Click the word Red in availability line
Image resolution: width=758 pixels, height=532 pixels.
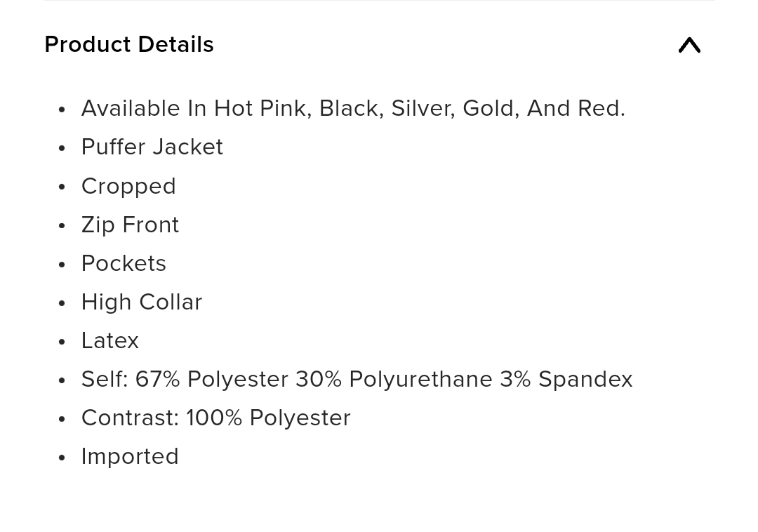[601, 108]
